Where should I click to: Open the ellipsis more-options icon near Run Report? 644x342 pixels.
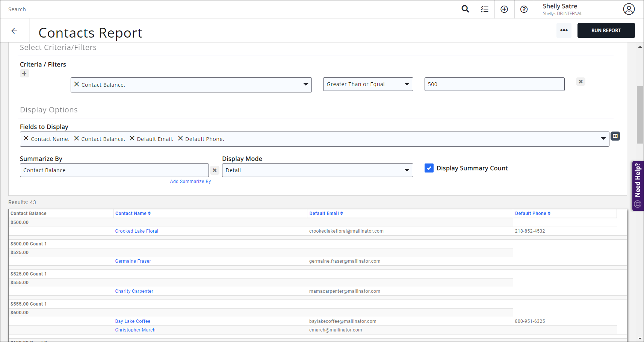564,30
